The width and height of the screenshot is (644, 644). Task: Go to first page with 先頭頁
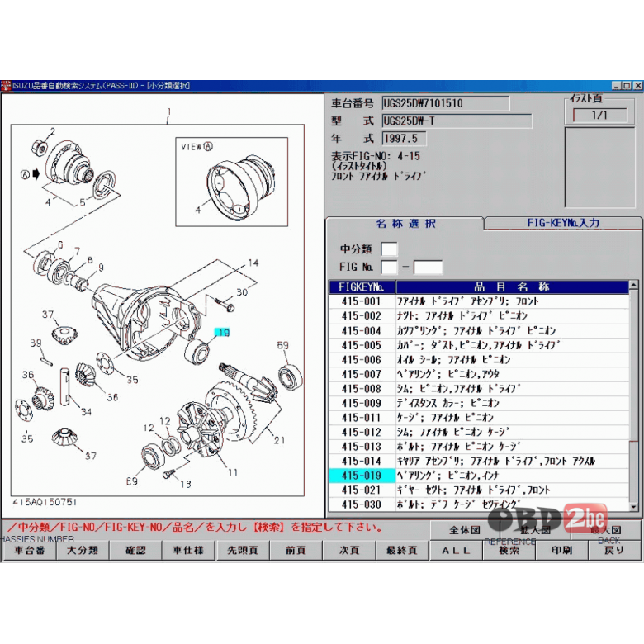pos(242,551)
